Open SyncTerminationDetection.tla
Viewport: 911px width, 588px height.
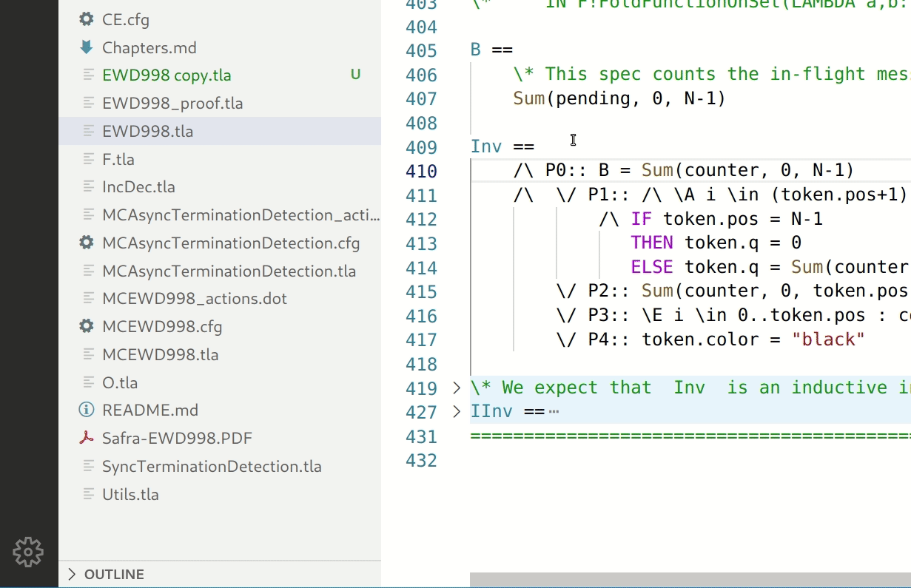point(211,466)
